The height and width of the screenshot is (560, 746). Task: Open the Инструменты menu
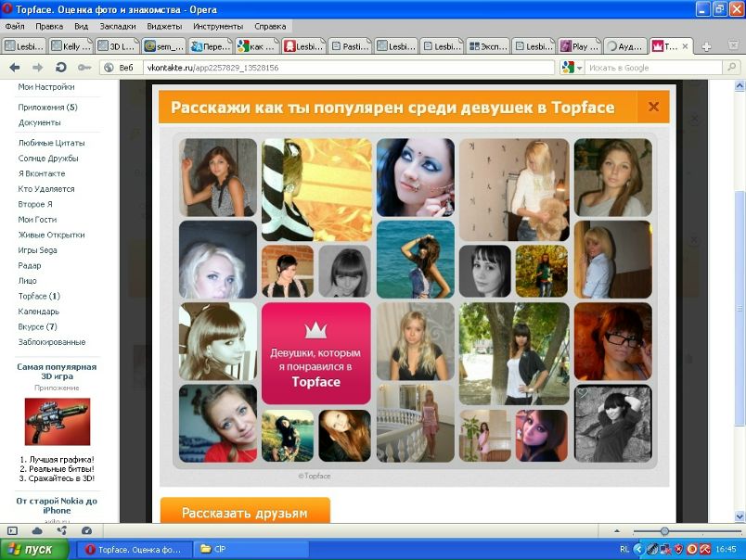point(219,27)
